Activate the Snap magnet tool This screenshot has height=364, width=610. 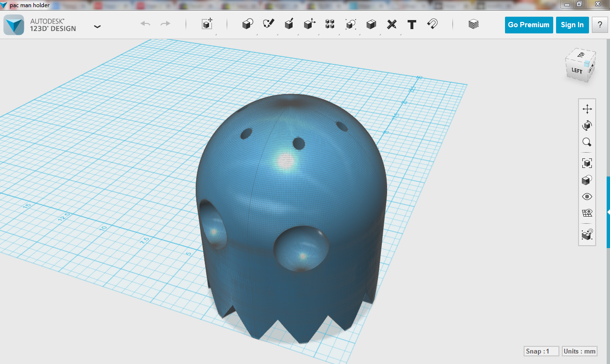click(x=432, y=24)
